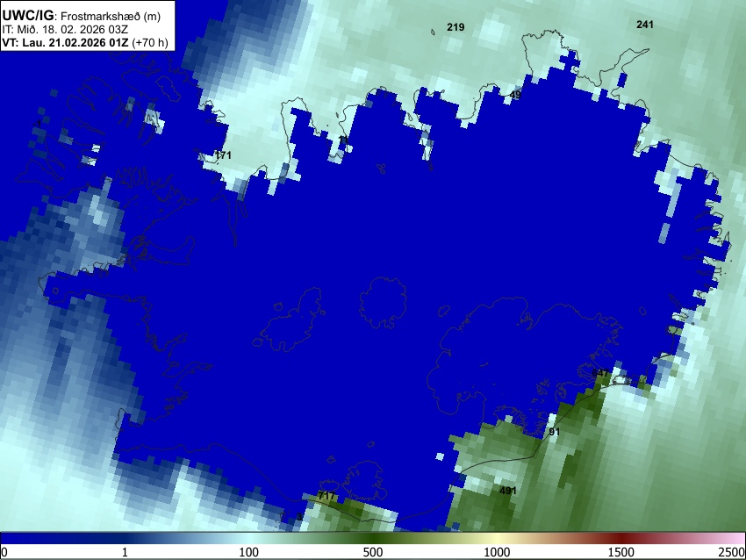Click the colorbar tick label '1500'
Screen dimensions: 746x560
620,552
